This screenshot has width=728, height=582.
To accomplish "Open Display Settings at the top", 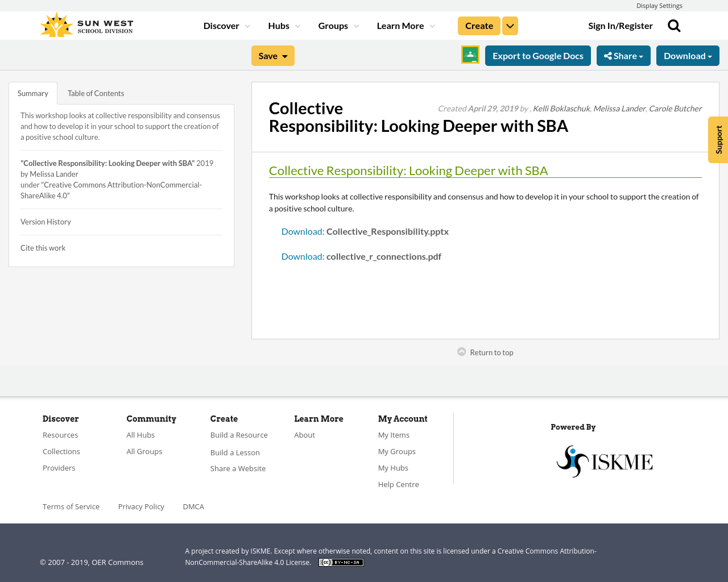I will coord(659,6).
